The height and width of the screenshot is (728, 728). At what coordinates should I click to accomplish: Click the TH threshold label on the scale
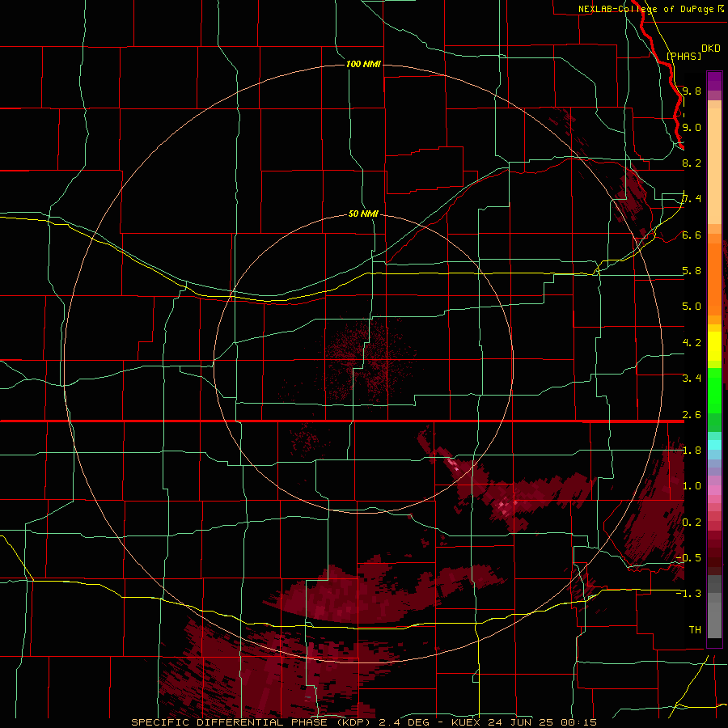(695, 630)
